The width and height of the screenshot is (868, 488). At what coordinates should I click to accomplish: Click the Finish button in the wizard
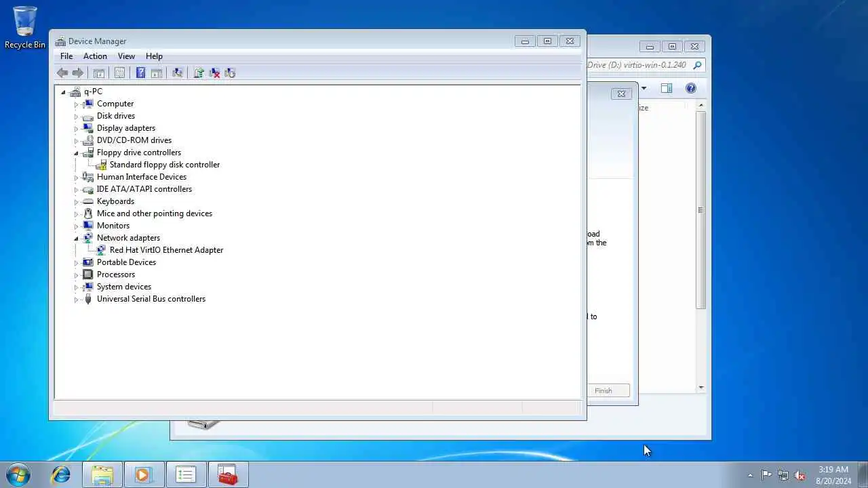point(608,390)
